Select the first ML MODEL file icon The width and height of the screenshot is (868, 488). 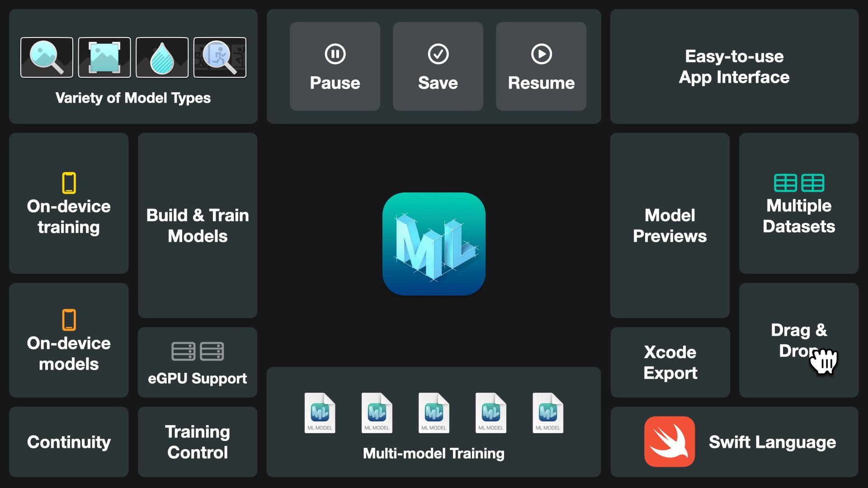320,412
